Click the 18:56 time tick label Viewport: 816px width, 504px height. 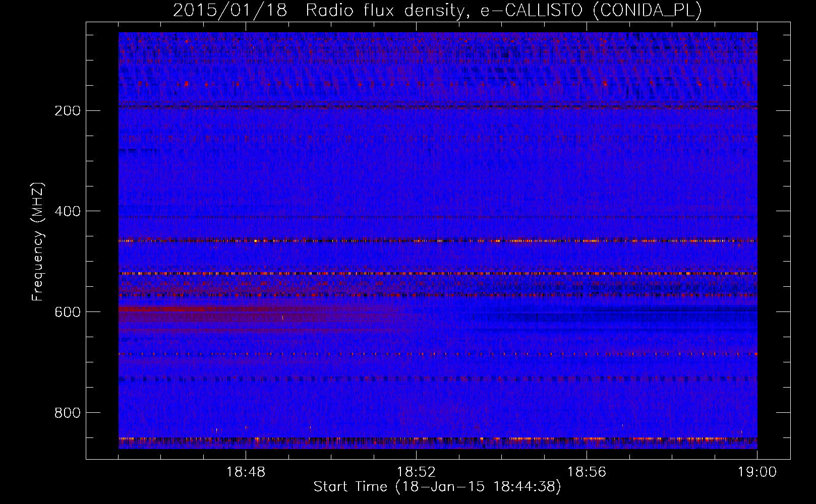pyautogui.click(x=587, y=473)
